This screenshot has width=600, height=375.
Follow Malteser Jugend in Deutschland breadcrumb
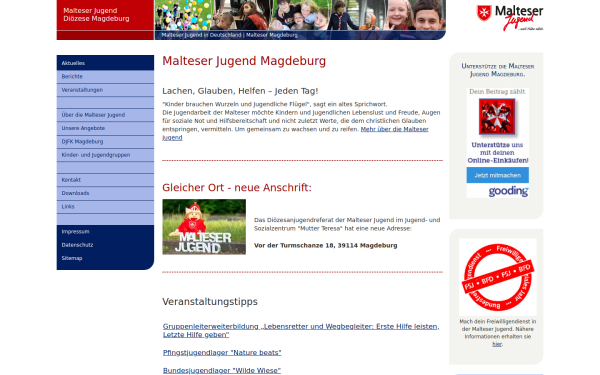pos(201,35)
